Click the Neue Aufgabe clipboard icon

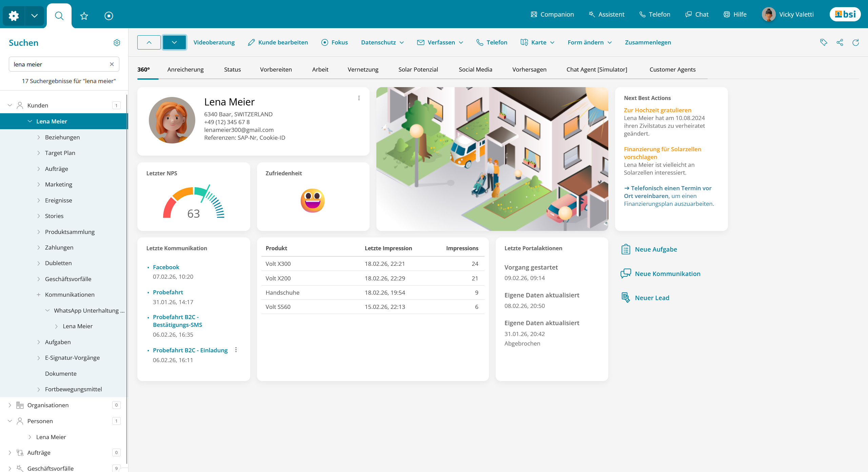coord(626,249)
